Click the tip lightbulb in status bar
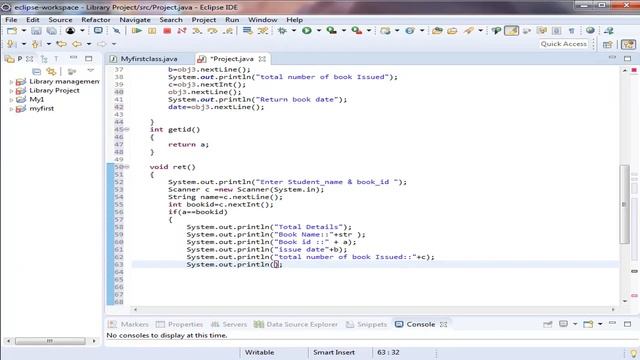 pyautogui.click(x=634, y=353)
